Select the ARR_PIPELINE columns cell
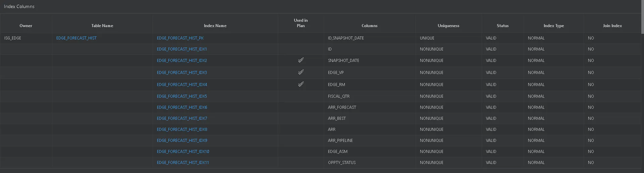This screenshot has width=644, height=173. point(340,141)
